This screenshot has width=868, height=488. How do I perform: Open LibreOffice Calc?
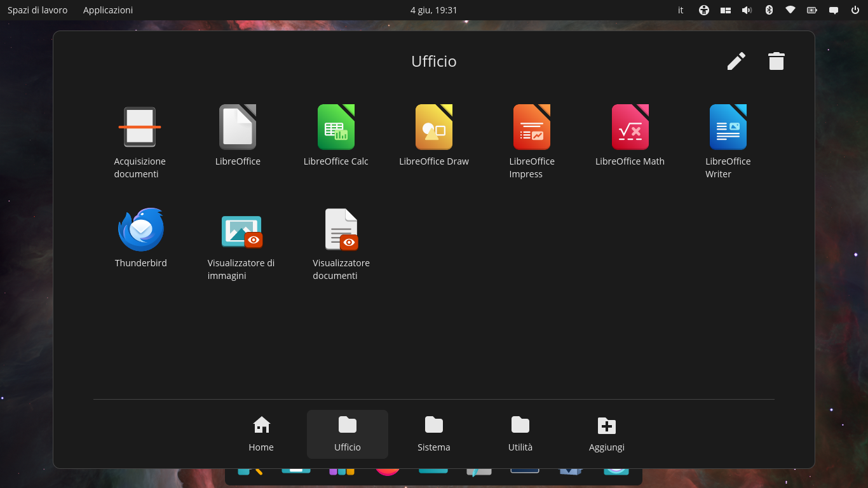[x=336, y=135]
